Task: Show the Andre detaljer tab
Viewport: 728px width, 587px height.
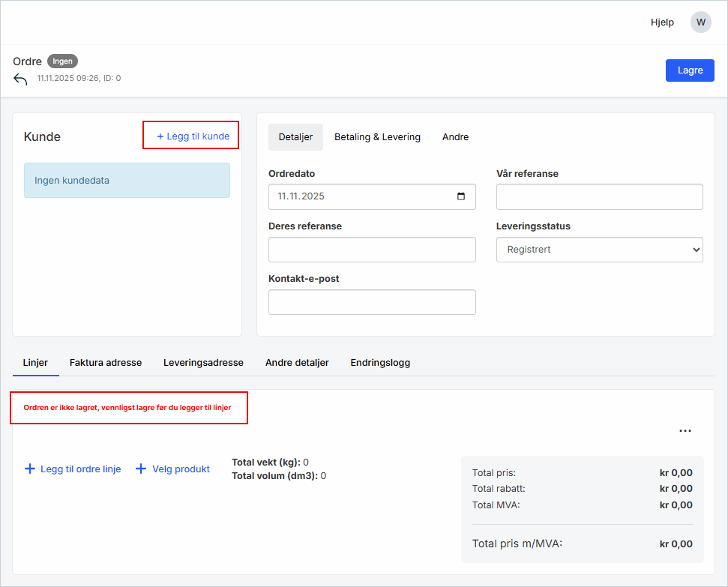Action: point(297,363)
